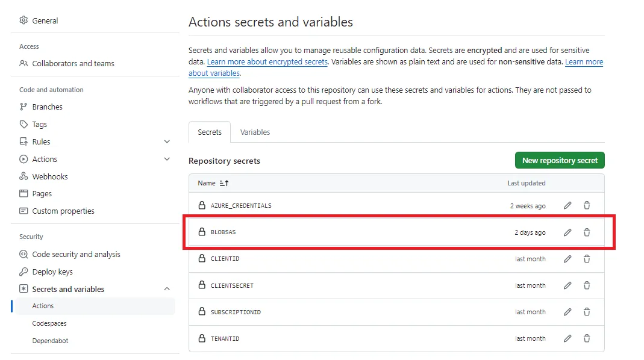Screen dimensions: 644x360
Task: Click the CLIENTSECRET secret name
Action: (x=232, y=286)
